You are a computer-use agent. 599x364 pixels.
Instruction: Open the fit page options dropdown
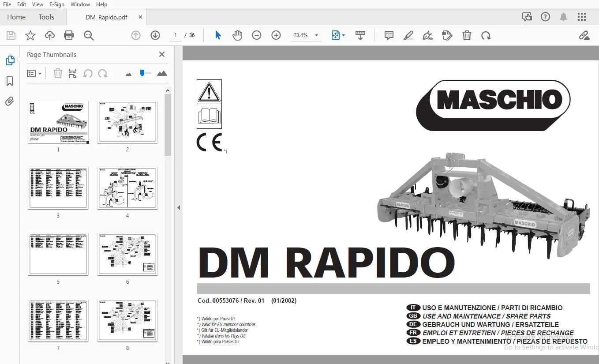(338, 35)
